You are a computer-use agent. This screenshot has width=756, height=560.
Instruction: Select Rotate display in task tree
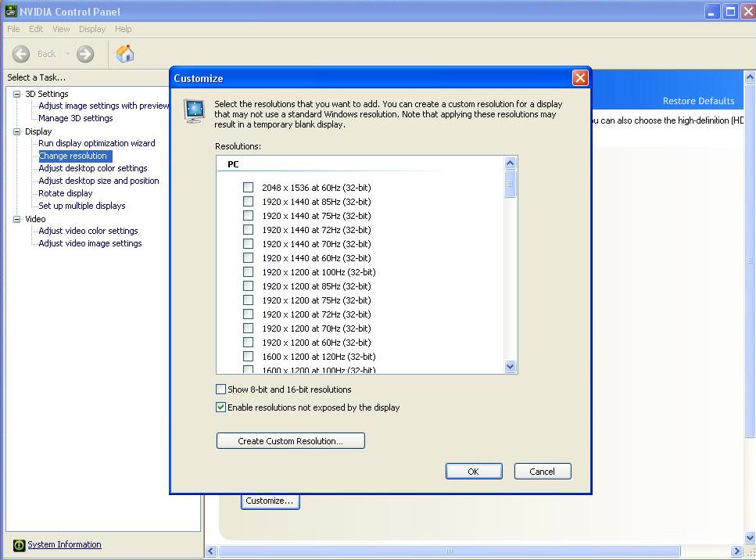pos(66,193)
